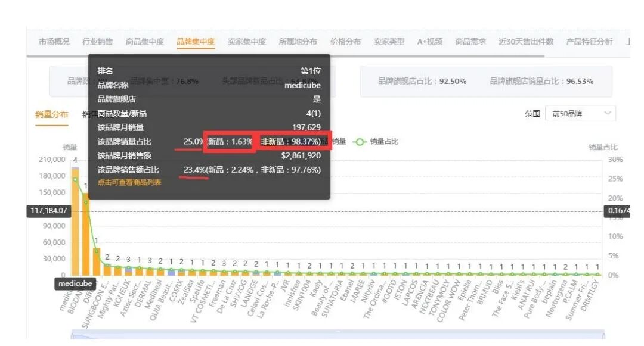This screenshot has height=346, width=644.
Task: Click the SKIN1004 brand label
Action: pyautogui.click(x=302, y=295)
